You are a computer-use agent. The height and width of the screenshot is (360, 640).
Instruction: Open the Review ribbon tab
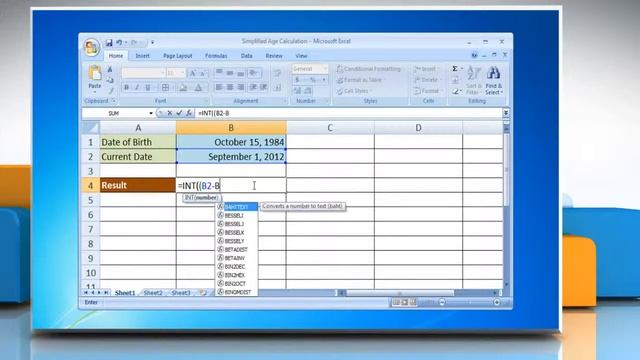click(x=274, y=56)
